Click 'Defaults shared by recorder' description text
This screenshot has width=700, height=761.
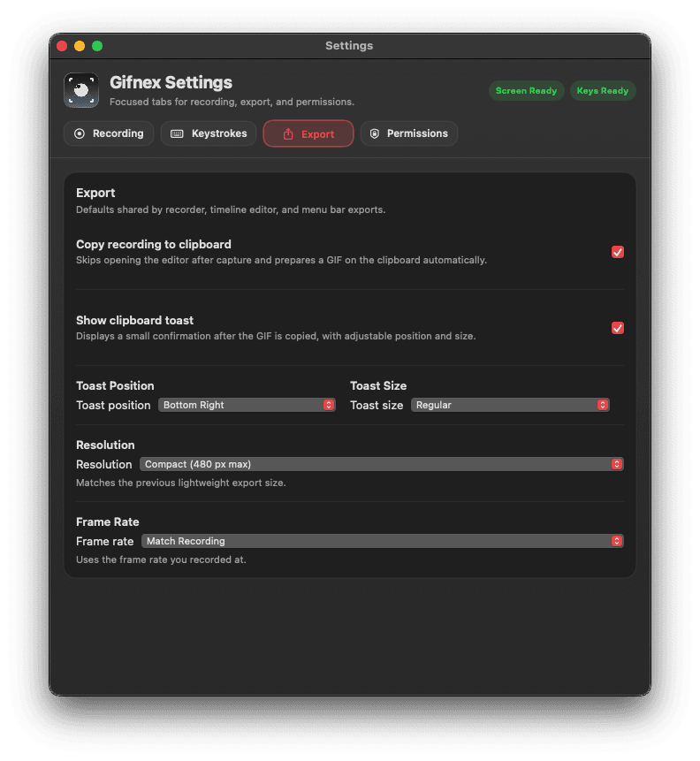pyautogui.click(x=231, y=209)
